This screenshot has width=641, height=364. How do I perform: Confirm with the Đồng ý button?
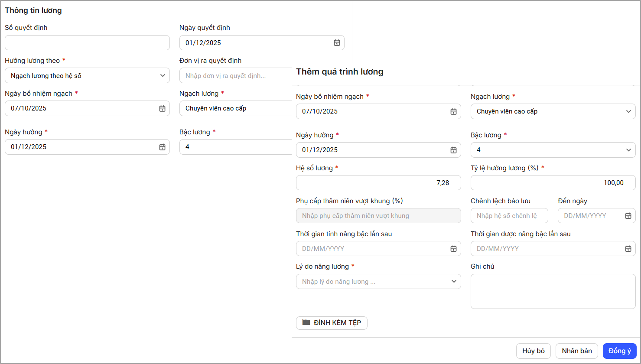619,351
